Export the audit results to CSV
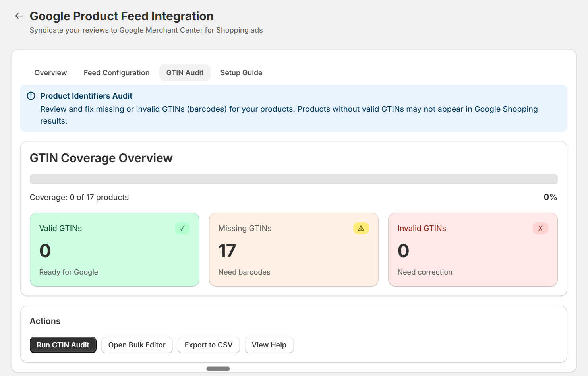Viewport: 588px width, 376px height. pyautogui.click(x=209, y=345)
